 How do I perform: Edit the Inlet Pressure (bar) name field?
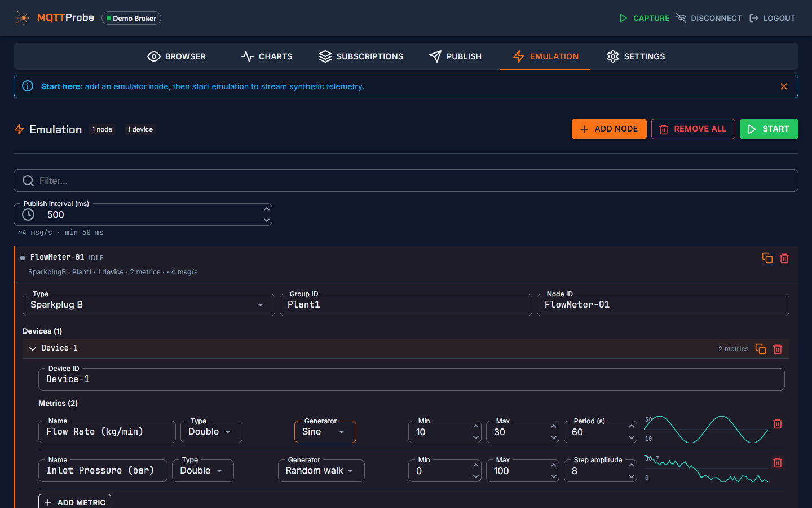pos(103,471)
